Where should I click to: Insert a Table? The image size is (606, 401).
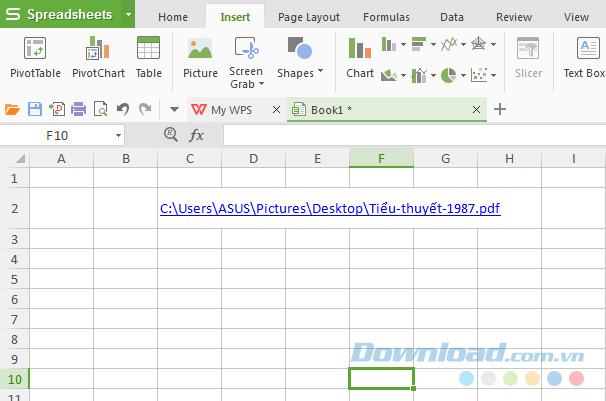148,58
